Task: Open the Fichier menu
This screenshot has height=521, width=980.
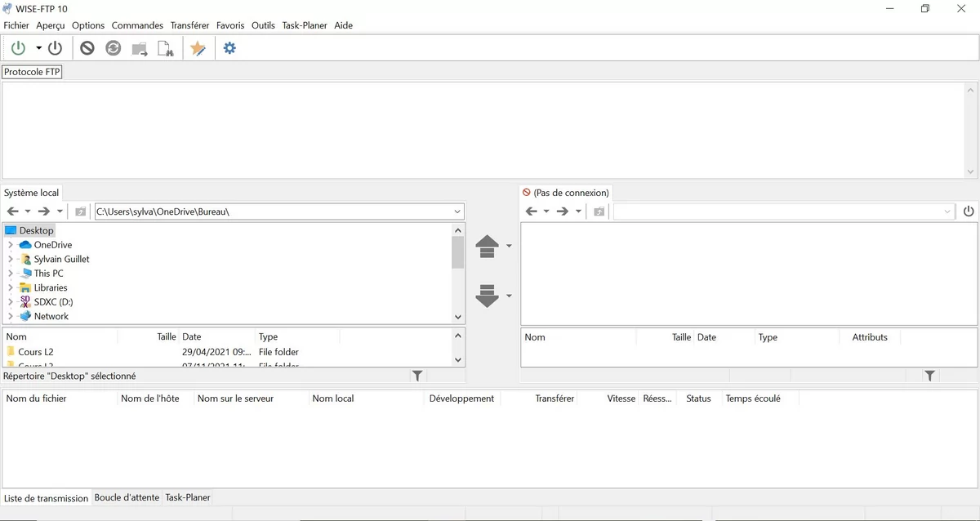Action: (x=16, y=25)
